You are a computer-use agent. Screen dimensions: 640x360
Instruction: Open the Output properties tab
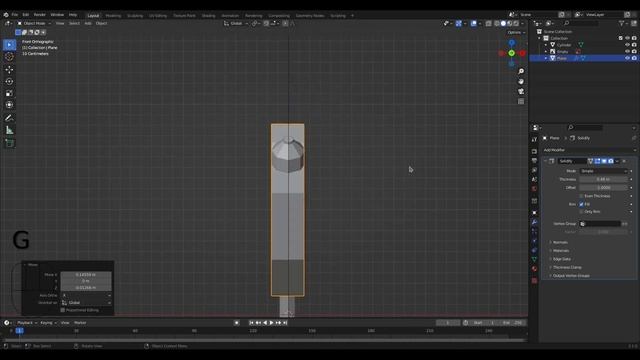click(x=534, y=161)
